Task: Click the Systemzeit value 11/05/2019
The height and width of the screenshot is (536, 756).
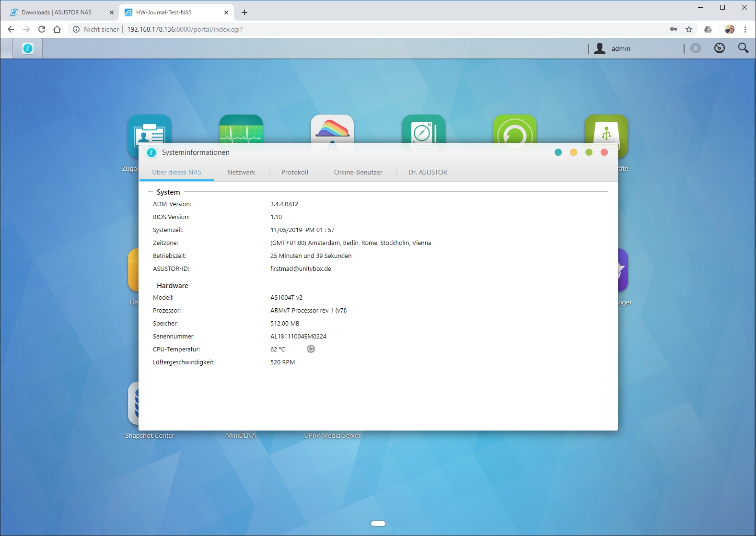Action: click(302, 230)
